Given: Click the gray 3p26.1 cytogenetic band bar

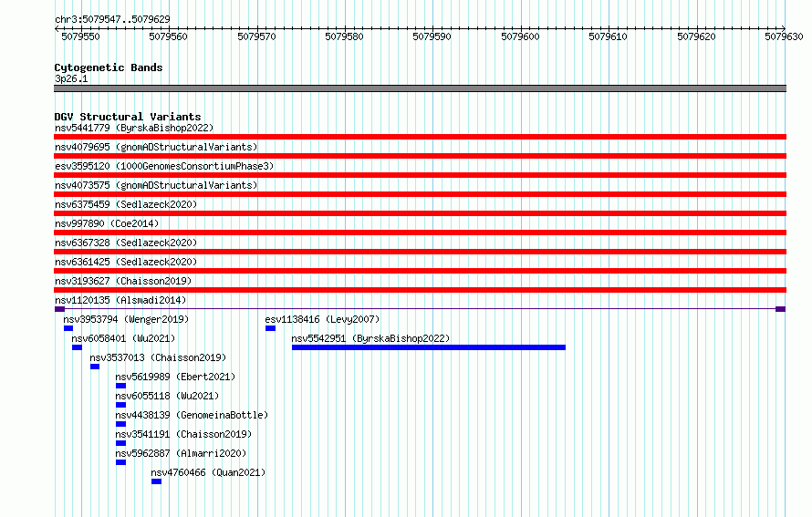Looking at the screenshot, I should (420, 88).
